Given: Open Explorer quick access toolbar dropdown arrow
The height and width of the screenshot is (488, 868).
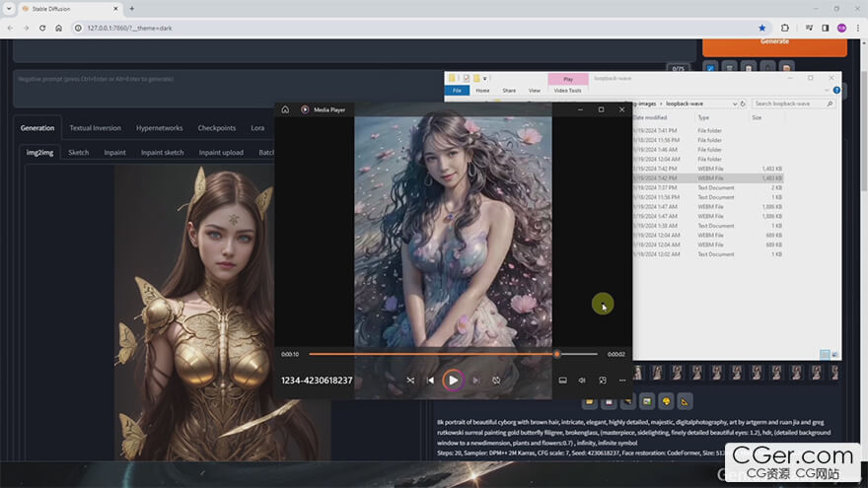Looking at the screenshot, I should click(x=485, y=79).
